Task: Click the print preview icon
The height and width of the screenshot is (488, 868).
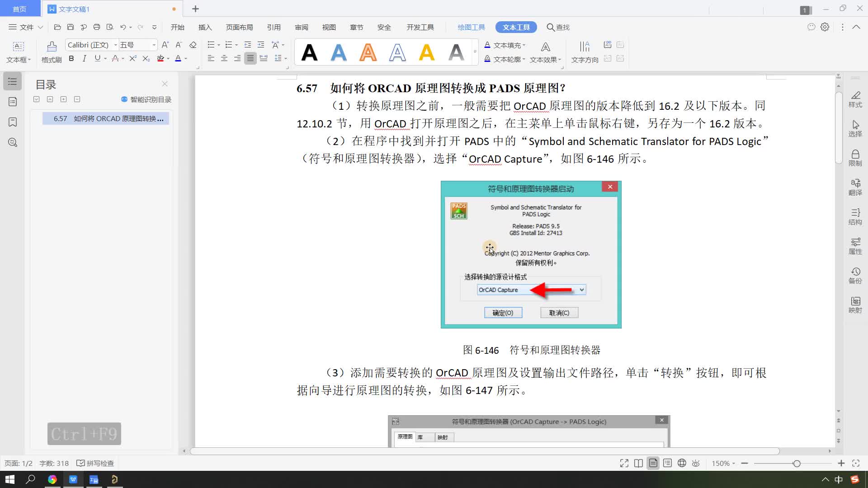Action: (110, 27)
